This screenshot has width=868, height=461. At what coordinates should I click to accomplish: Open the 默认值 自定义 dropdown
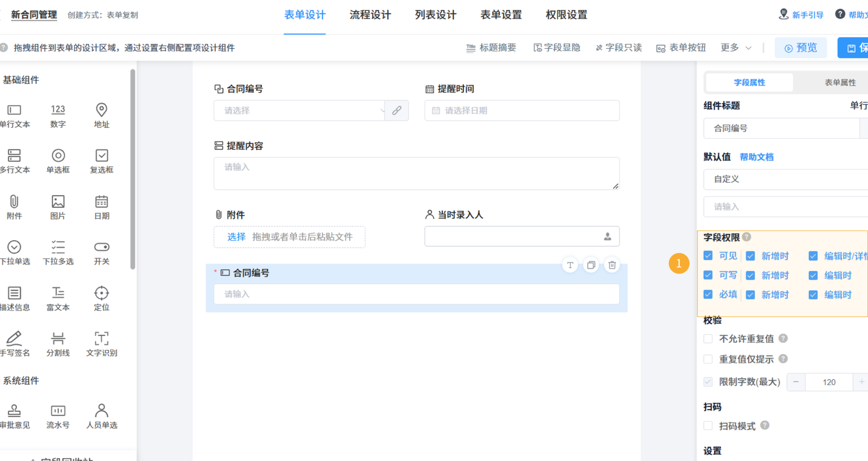click(786, 179)
